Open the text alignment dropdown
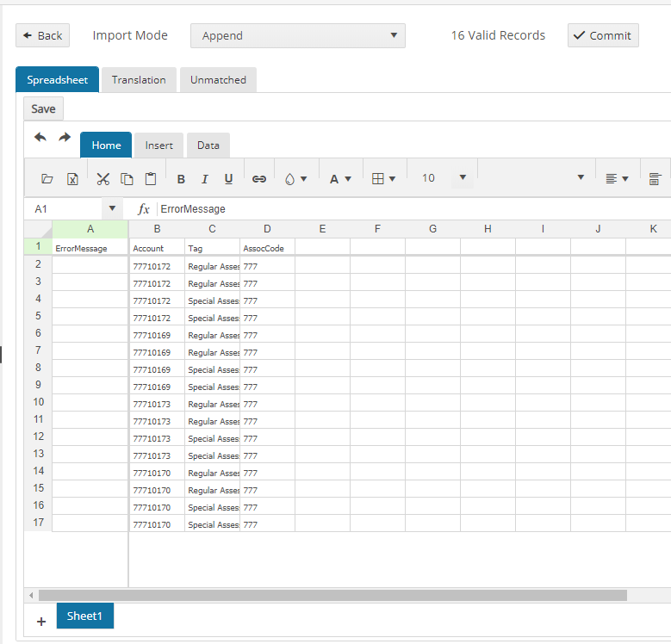The height and width of the screenshot is (644, 671). tap(617, 179)
